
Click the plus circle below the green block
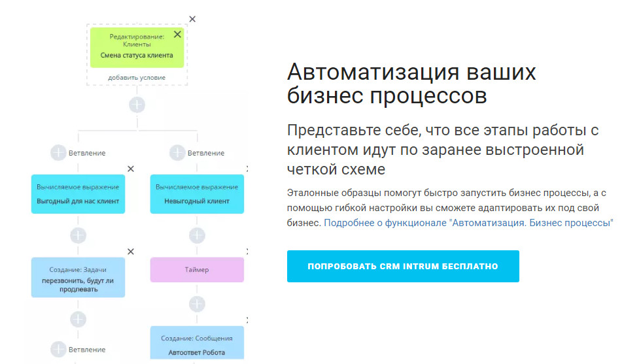(x=137, y=105)
